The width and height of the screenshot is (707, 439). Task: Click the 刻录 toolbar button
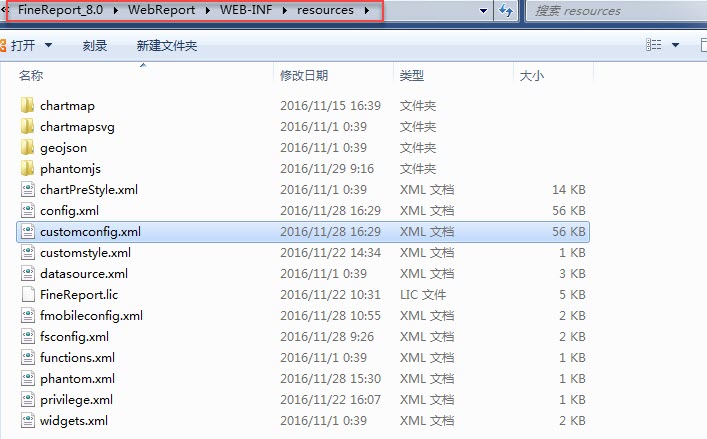(x=95, y=46)
